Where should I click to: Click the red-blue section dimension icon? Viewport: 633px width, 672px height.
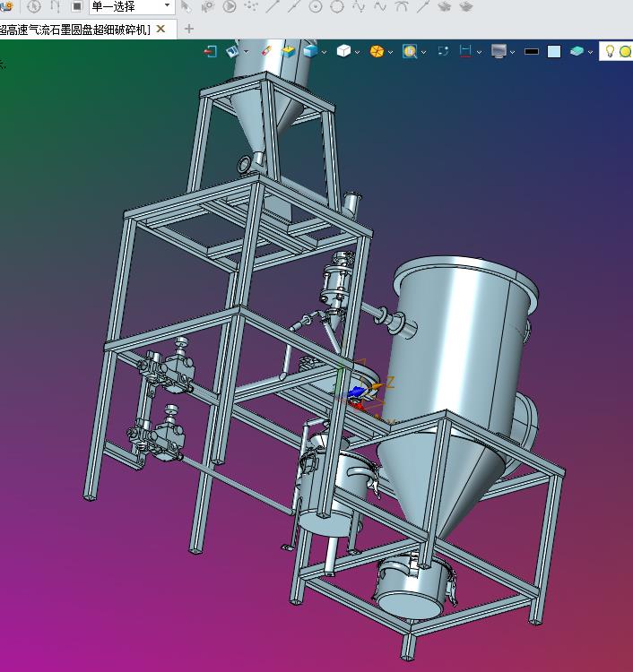(x=464, y=51)
